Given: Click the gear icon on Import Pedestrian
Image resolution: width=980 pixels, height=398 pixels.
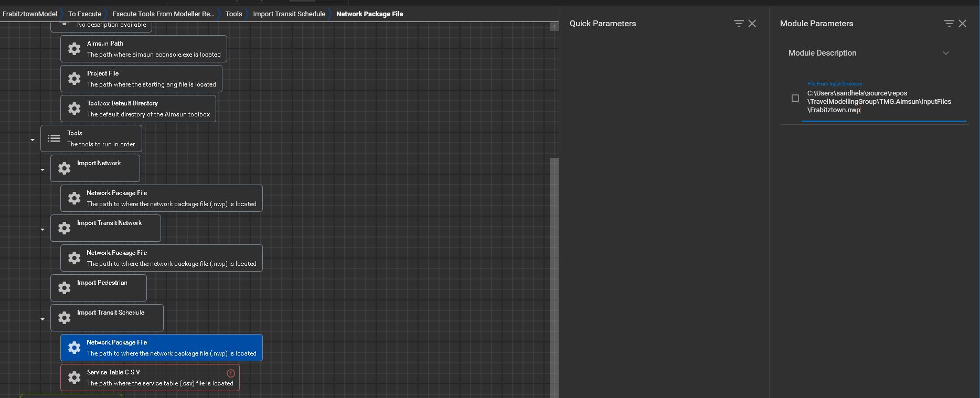Looking at the screenshot, I should pos(65,288).
